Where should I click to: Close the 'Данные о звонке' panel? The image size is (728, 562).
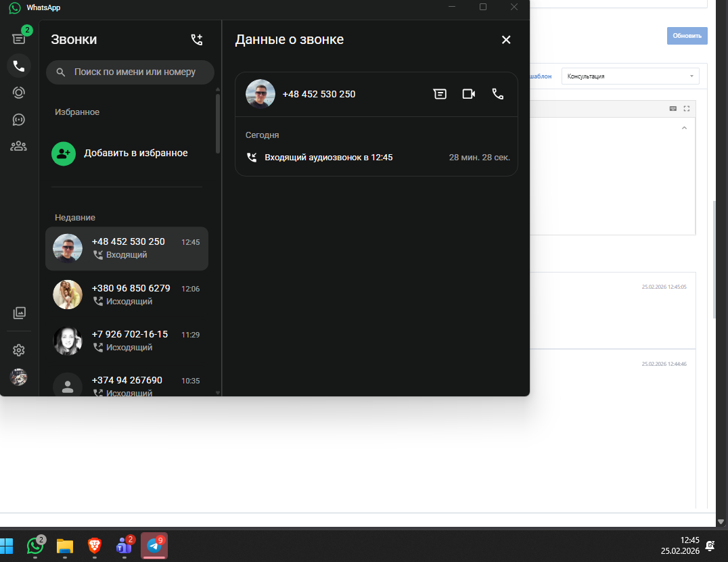(506, 40)
